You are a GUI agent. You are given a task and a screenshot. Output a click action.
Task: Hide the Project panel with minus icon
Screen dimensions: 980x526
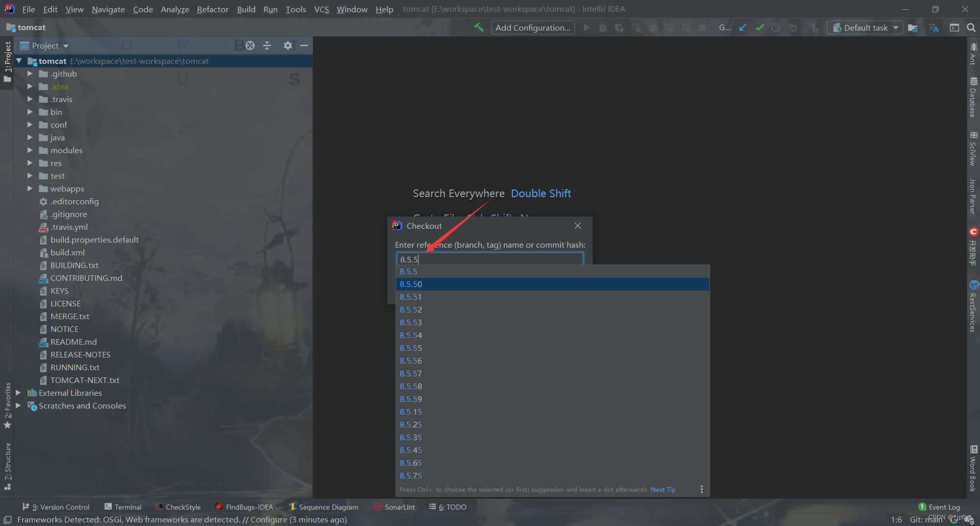coord(304,45)
